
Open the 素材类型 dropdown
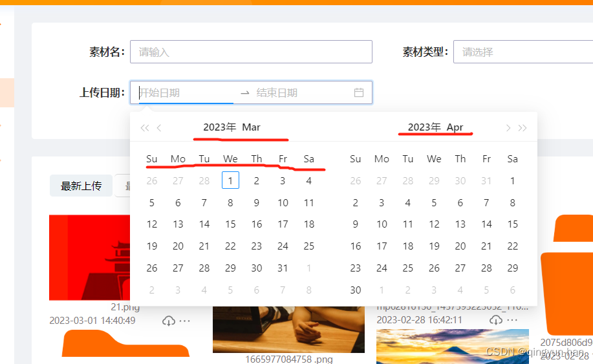(523, 52)
